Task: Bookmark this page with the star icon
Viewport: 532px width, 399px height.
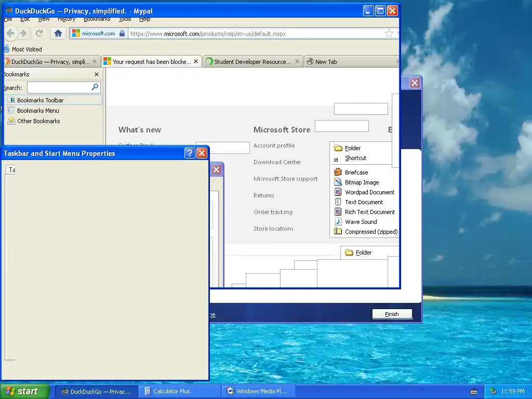Action: click(389, 33)
